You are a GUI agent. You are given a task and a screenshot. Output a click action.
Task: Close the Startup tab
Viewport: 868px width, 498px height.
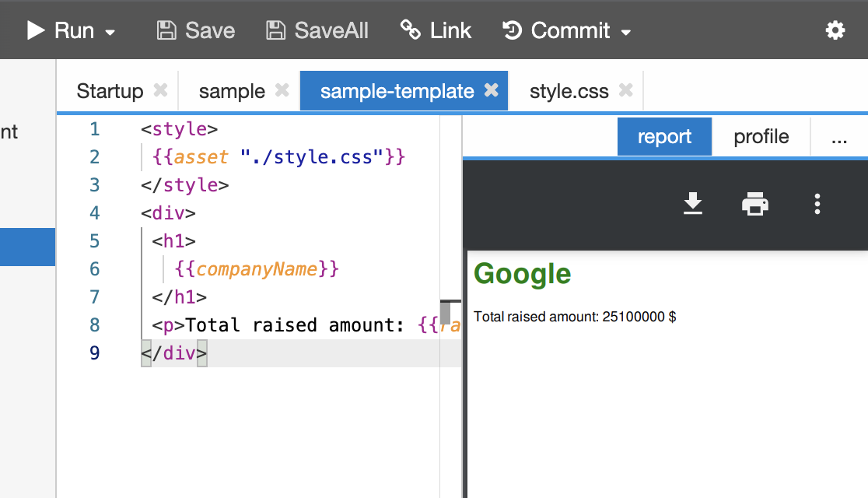[x=160, y=90]
